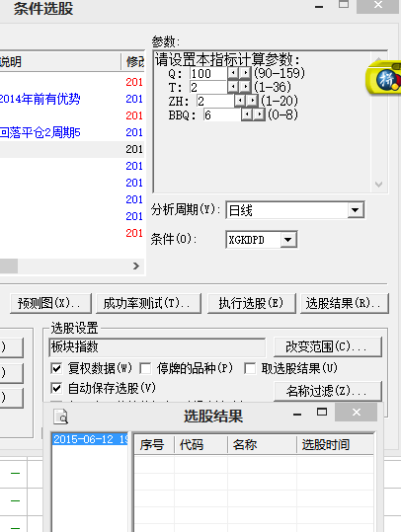Viewport: 401px width, 532px height.
Task: Click the 预测图(X) button
Action: [x=50, y=303]
